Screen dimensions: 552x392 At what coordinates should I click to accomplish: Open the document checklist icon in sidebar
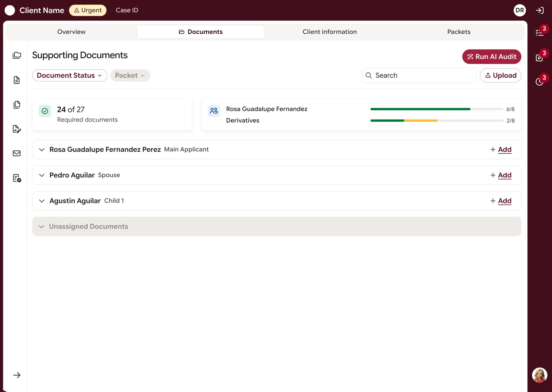tap(17, 178)
